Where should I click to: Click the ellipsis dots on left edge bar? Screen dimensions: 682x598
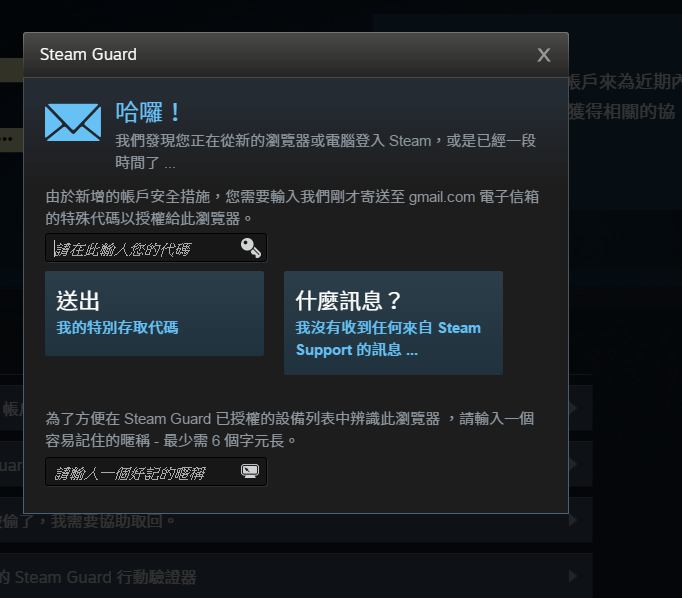click(7, 140)
